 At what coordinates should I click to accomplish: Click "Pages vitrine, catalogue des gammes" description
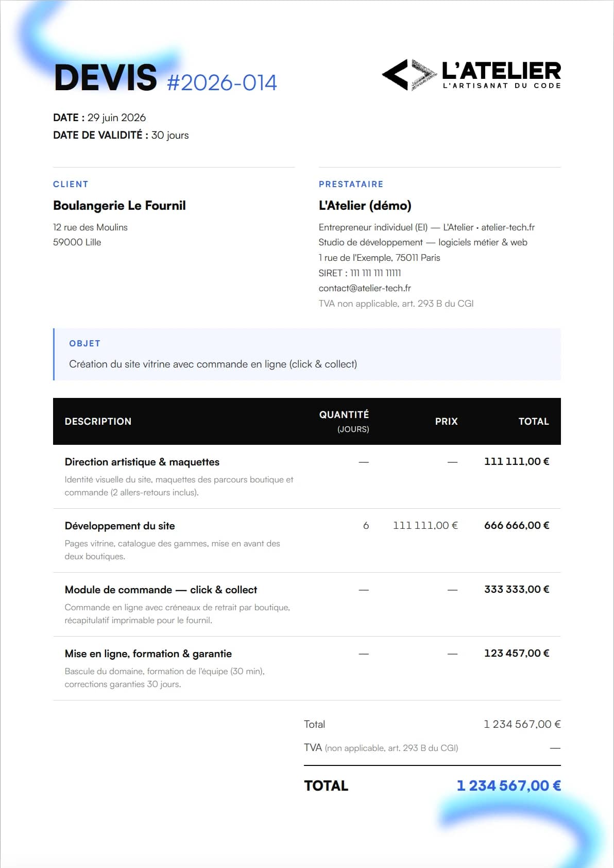click(x=173, y=550)
